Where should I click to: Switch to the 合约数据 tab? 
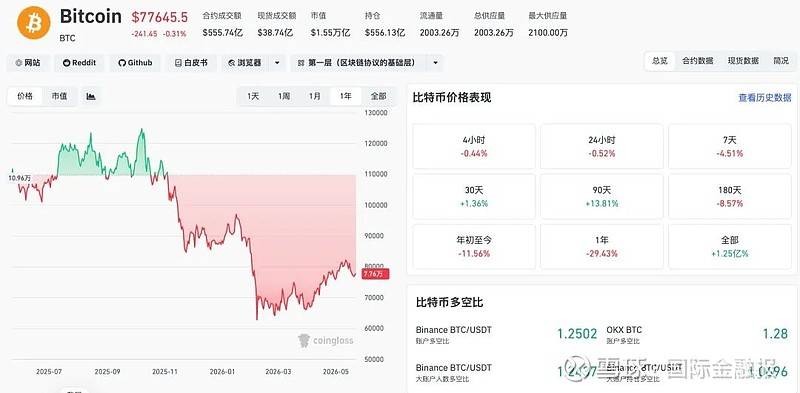click(697, 60)
